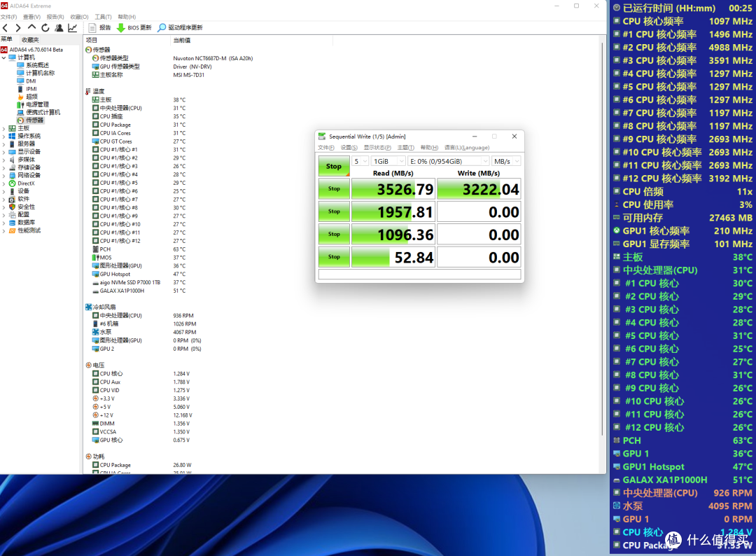Screen dimensions: 756x556
Task: Click the BIOS 更新 toolbar button
Action: pyautogui.click(x=134, y=28)
